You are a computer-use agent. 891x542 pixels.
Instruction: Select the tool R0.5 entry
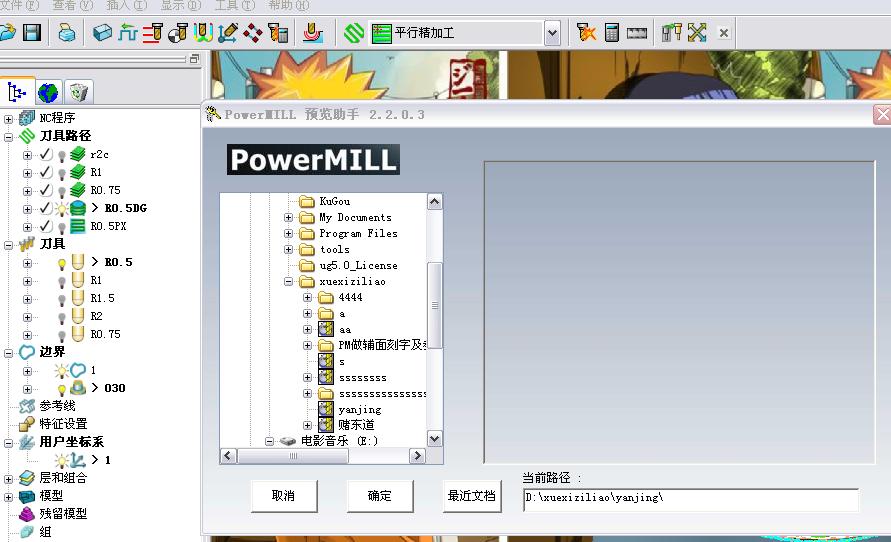(118, 262)
